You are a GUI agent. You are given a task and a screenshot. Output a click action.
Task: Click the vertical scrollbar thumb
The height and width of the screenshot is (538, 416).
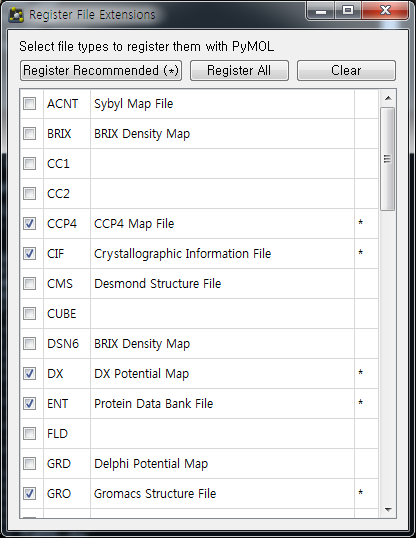pos(388,159)
